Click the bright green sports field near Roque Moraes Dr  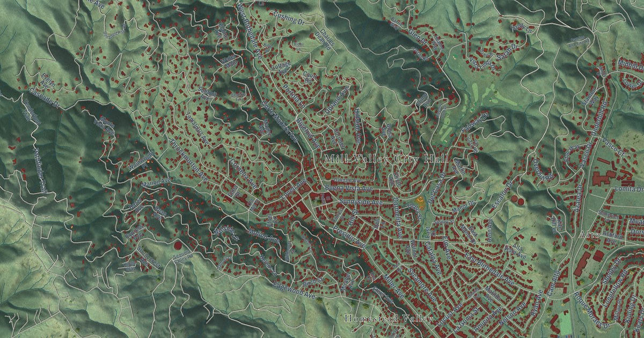pyautogui.click(x=565, y=324)
